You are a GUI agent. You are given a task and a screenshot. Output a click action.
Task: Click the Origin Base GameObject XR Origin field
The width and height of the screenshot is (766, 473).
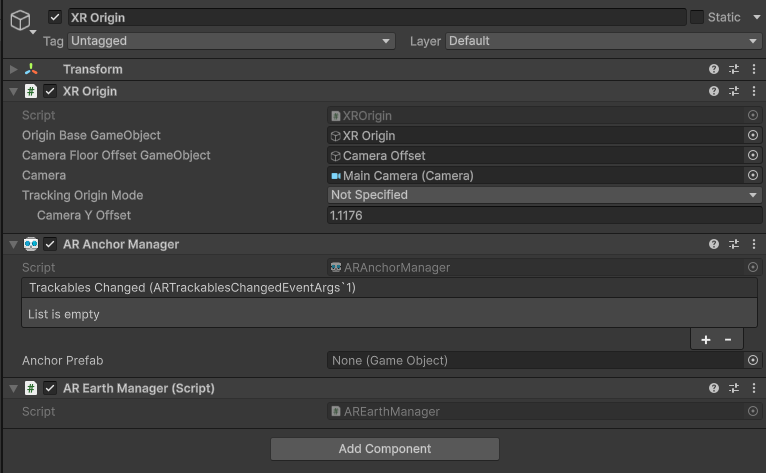535,136
